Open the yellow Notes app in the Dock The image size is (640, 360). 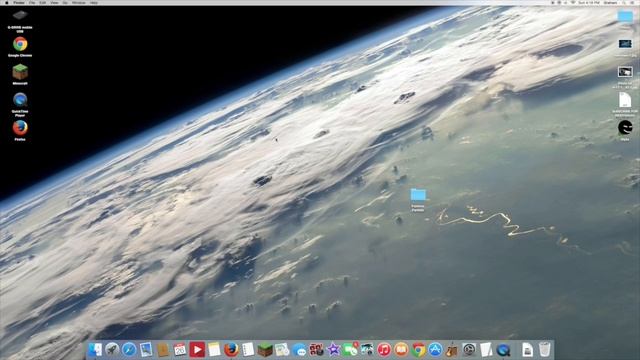click(214, 350)
